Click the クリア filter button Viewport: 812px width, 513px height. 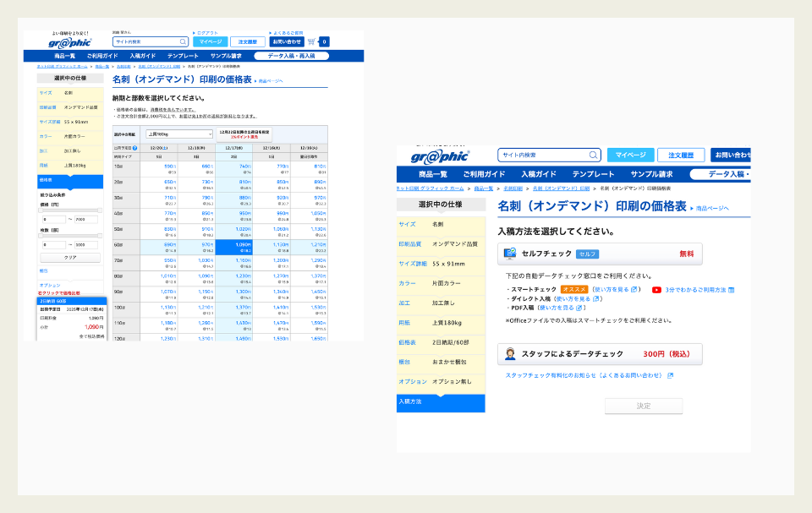coord(69,257)
